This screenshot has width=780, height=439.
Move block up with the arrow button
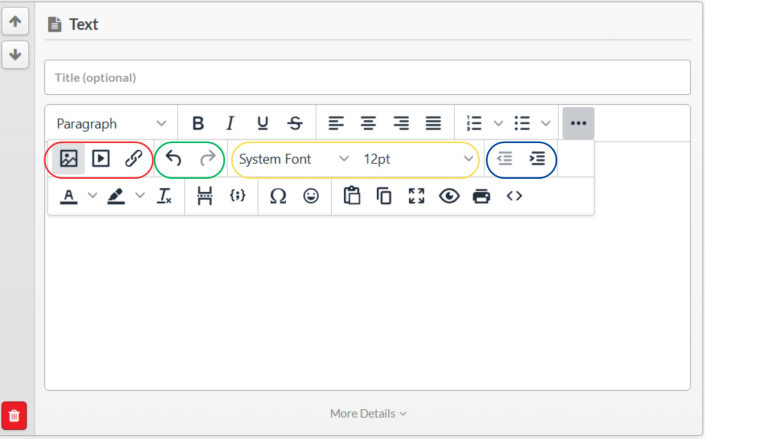(15, 21)
